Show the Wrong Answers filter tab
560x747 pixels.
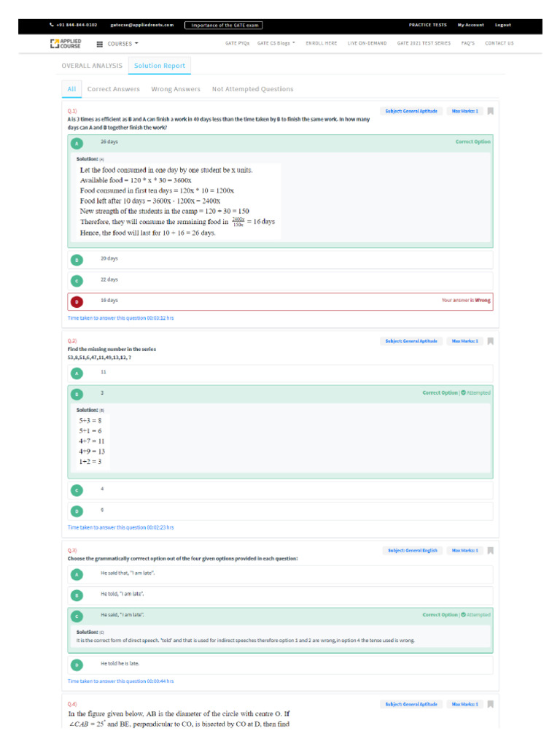176,89
